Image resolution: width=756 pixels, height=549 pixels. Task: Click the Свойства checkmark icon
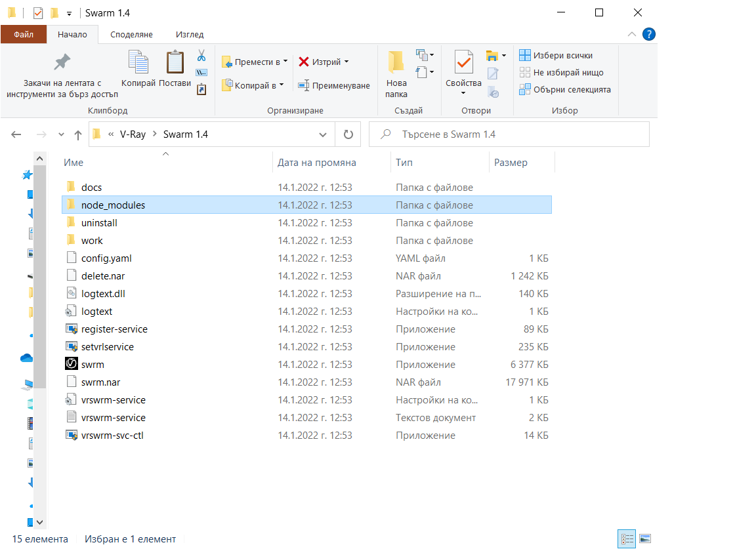(463, 63)
